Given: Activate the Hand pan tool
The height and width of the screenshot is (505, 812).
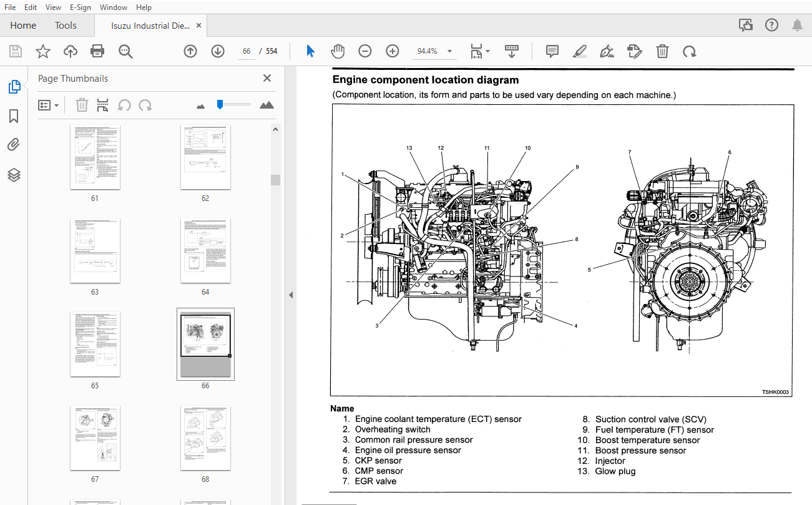Looking at the screenshot, I should [338, 51].
